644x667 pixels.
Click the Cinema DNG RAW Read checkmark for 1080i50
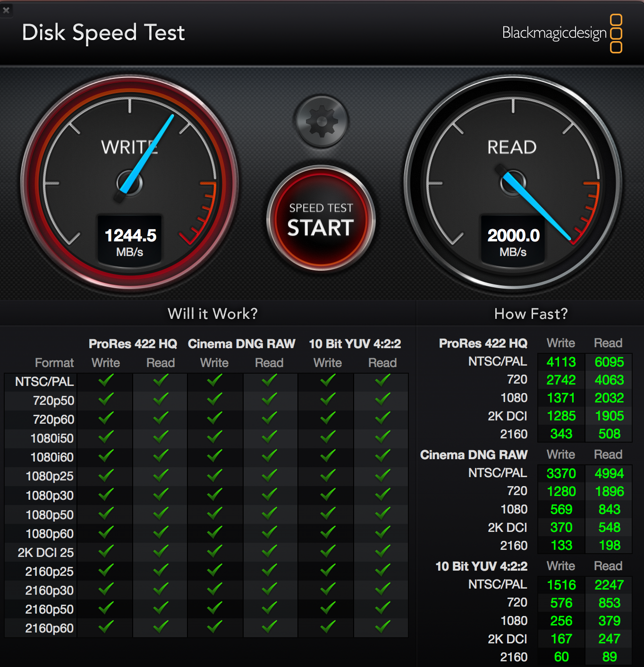[269, 437]
